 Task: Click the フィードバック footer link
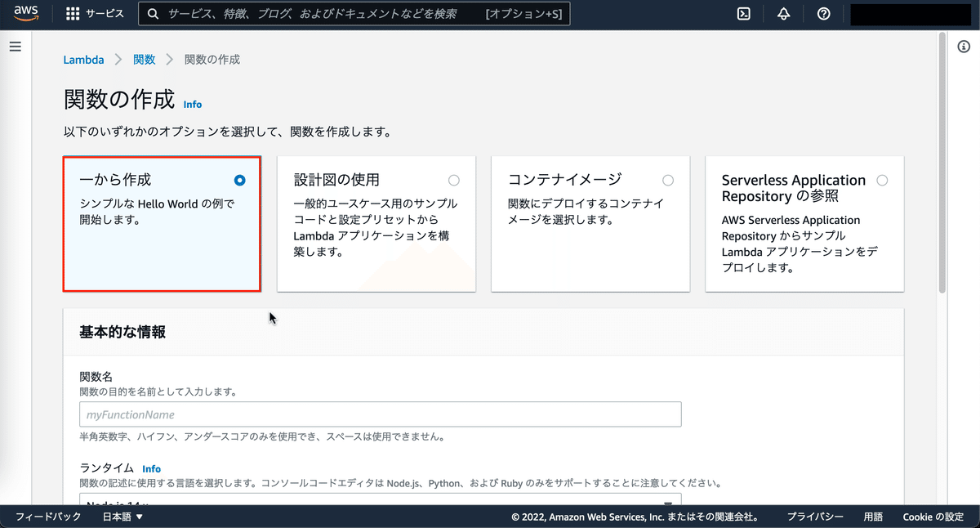click(48, 517)
